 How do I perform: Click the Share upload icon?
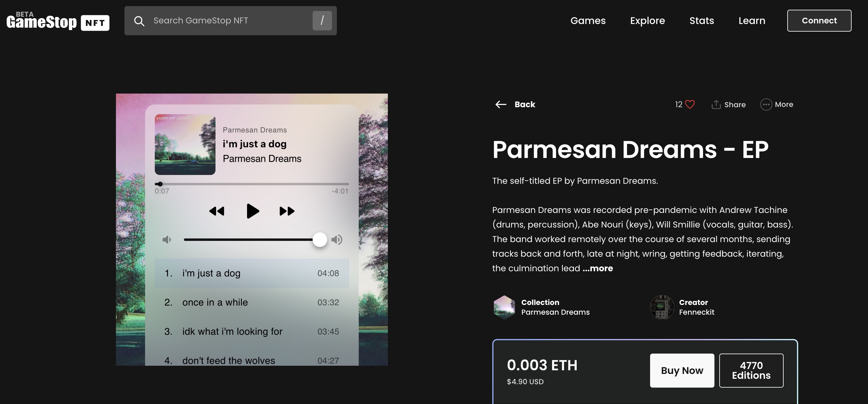[x=716, y=104]
